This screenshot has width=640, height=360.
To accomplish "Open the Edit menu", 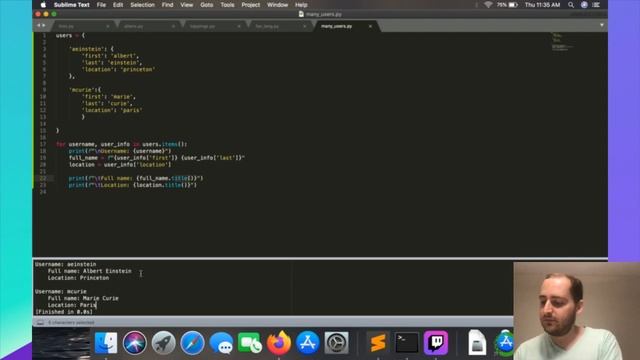I will tap(118, 5).
